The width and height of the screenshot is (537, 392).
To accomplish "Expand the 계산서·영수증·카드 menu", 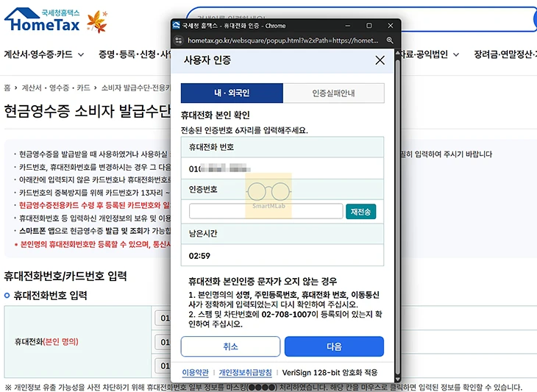I will point(44,54).
